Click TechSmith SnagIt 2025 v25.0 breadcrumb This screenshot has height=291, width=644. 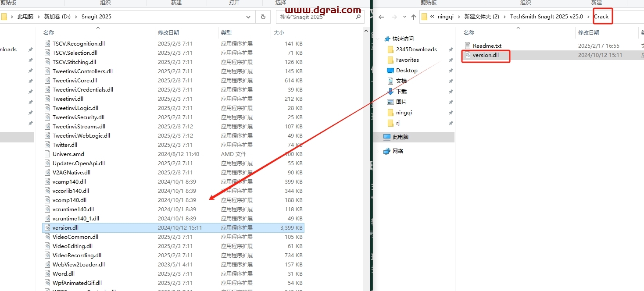[x=547, y=17]
